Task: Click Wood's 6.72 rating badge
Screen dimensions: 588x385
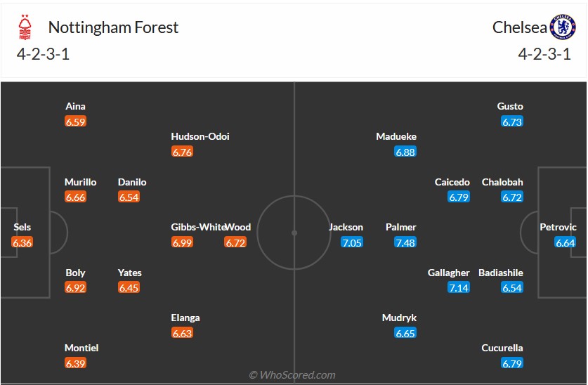Action: 235,242
